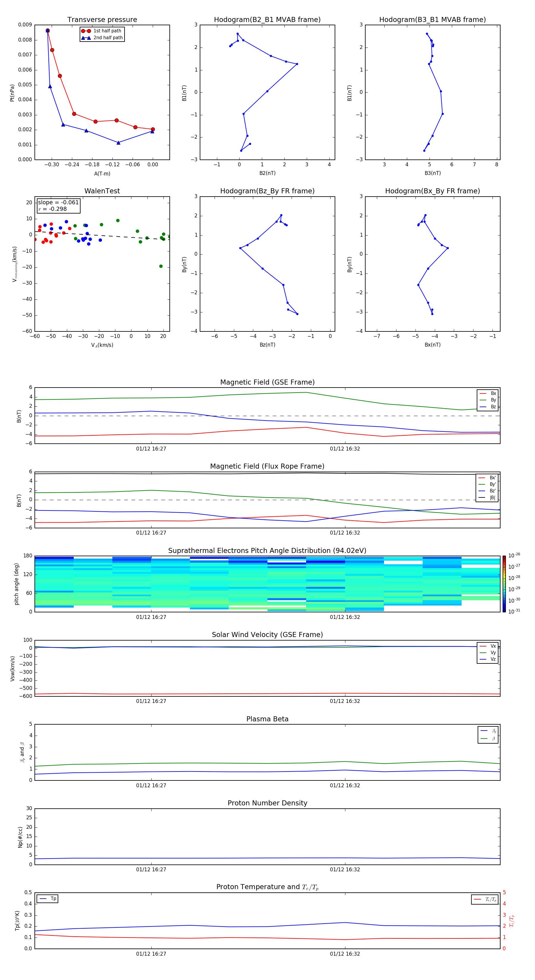Screen dimensions: 535x980
Task: Click '01/12 16:32' tick under GSE Magnetic Field
Action: 345,449
